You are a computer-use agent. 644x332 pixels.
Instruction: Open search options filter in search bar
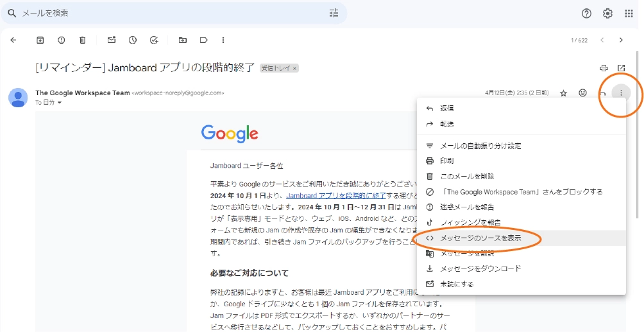pos(334,13)
